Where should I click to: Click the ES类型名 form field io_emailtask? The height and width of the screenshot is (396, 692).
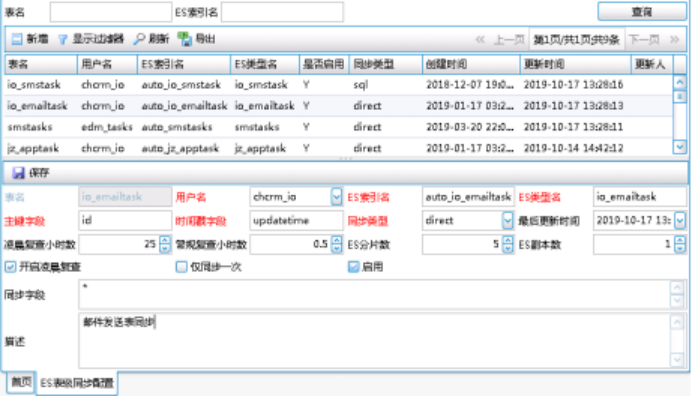(639, 197)
